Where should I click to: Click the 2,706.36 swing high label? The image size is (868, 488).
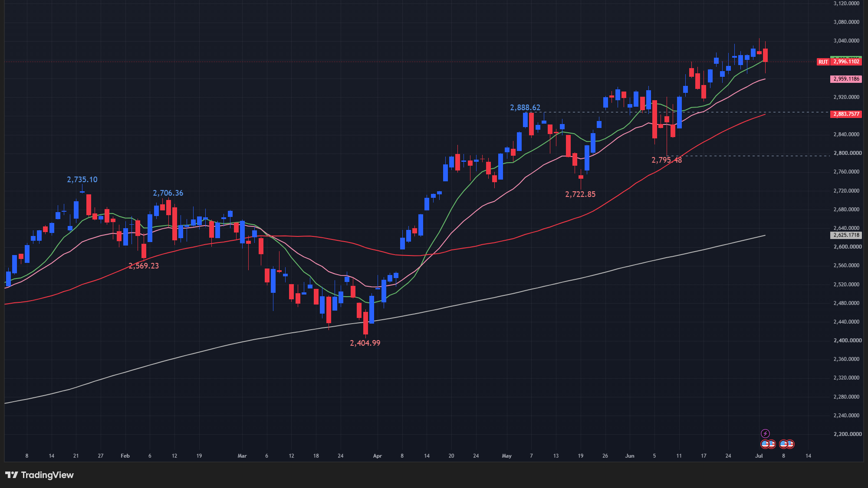click(168, 193)
